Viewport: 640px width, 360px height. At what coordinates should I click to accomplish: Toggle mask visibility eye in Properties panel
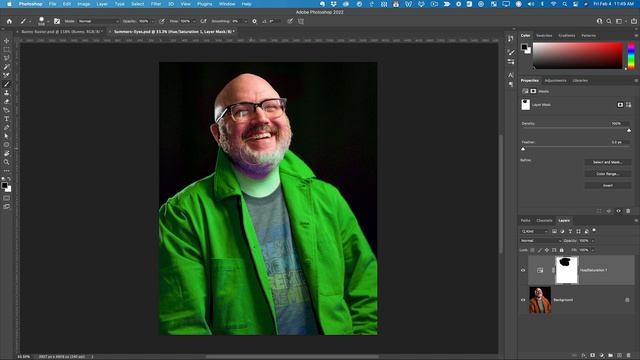618,211
